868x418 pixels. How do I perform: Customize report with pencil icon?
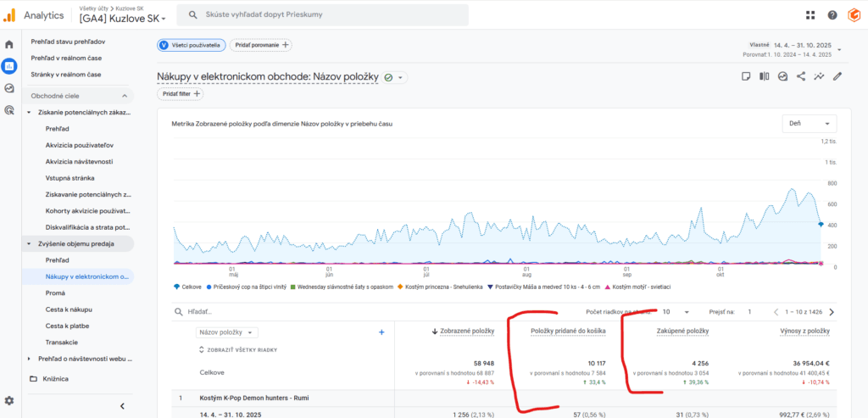(x=837, y=76)
